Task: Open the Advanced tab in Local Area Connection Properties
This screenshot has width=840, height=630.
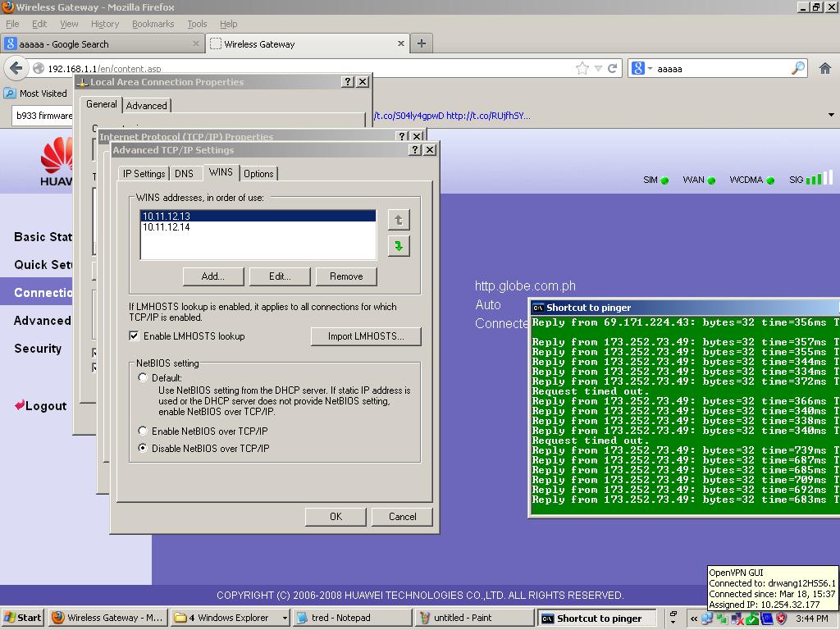Action: tap(146, 106)
